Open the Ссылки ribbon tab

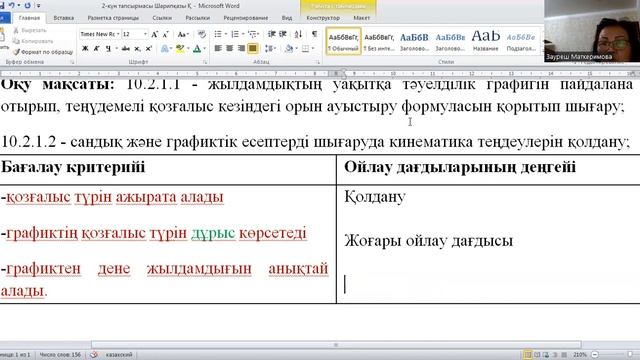162,18
